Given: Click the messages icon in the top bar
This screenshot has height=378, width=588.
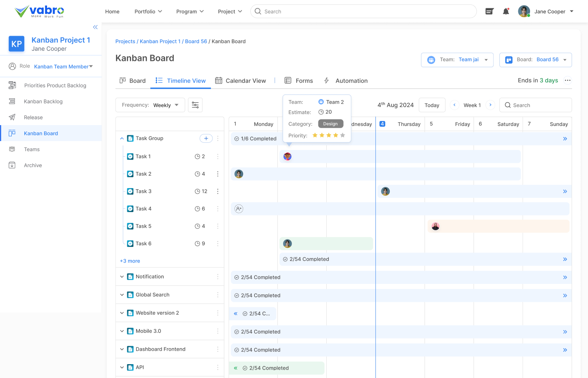Looking at the screenshot, I should 489,11.
